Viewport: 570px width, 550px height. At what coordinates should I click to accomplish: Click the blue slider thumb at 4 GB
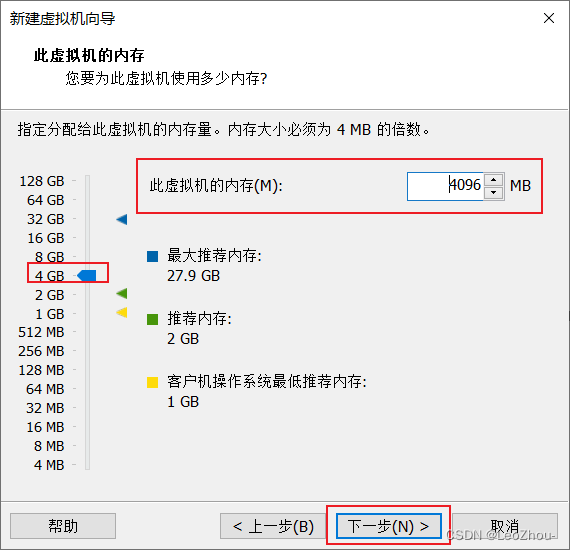click(87, 276)
